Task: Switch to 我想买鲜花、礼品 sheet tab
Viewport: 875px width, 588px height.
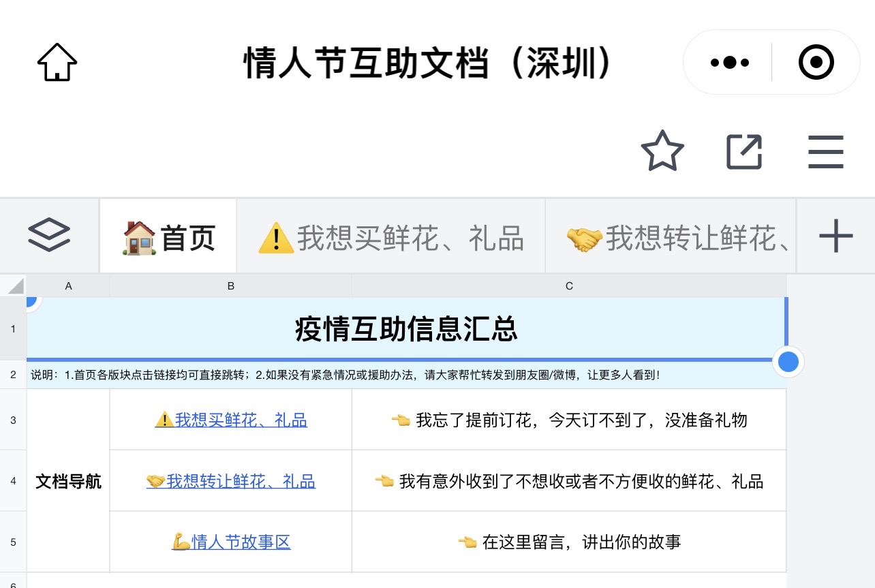Action: (x=391, y=238)
